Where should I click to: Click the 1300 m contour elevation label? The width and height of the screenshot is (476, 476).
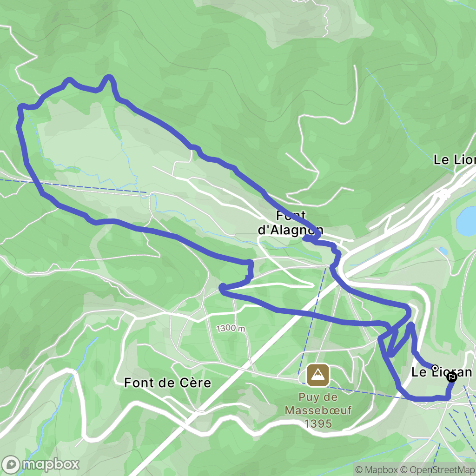231,328
